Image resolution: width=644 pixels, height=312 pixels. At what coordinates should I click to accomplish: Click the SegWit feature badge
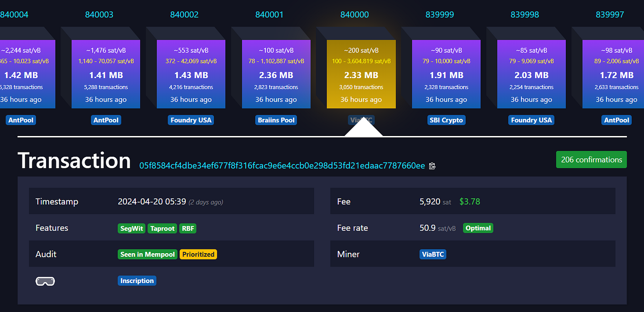(132, 228)
